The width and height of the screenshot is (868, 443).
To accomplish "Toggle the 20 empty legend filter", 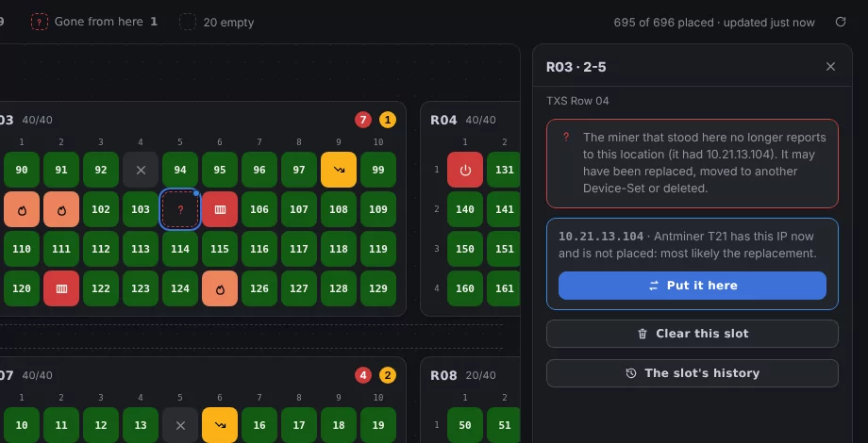I will point(217,22).
